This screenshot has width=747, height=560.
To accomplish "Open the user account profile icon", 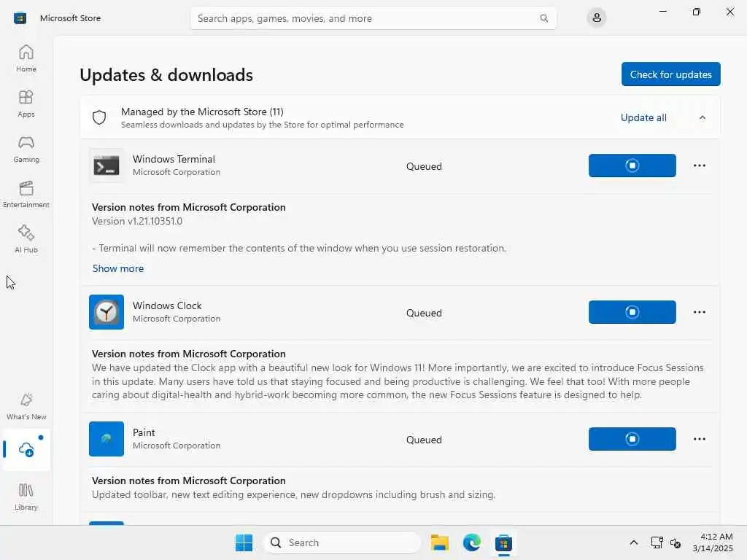I will (596, 18).
